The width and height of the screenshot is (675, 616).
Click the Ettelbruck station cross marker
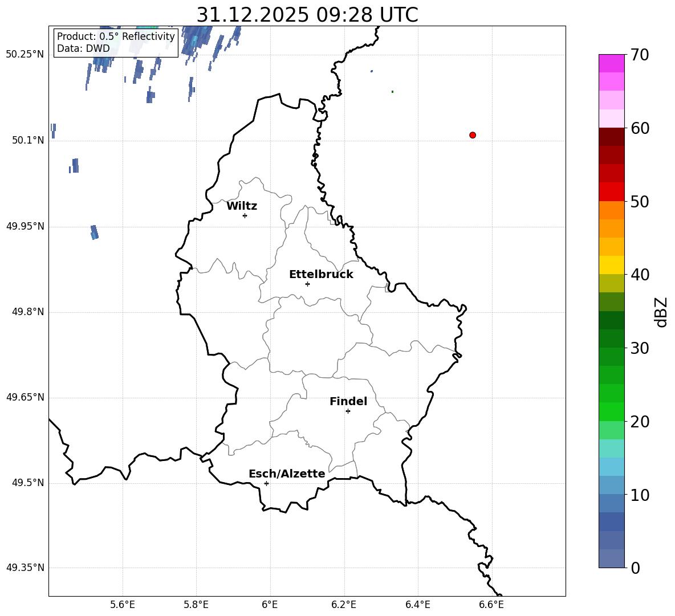point(307,284)
